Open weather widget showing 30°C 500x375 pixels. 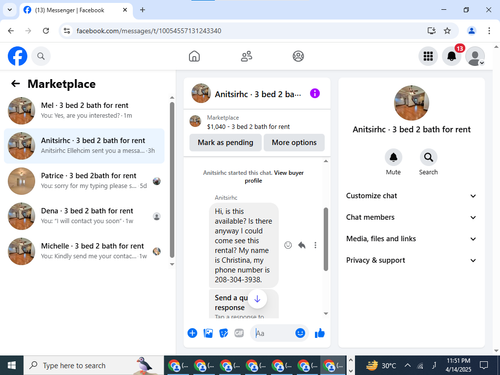click(x=381, y=365)
